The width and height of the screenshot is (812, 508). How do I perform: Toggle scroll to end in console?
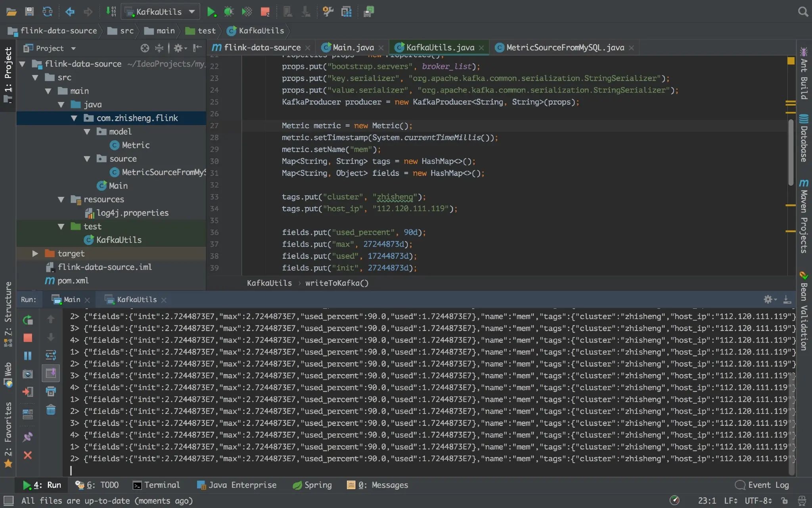tap(51, 373)
